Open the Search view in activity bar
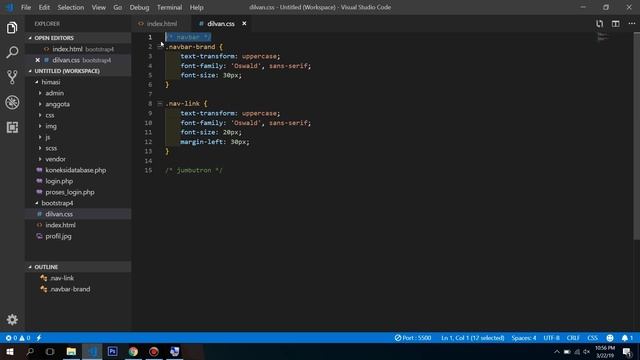640x360 pixels. pos(12,52)
